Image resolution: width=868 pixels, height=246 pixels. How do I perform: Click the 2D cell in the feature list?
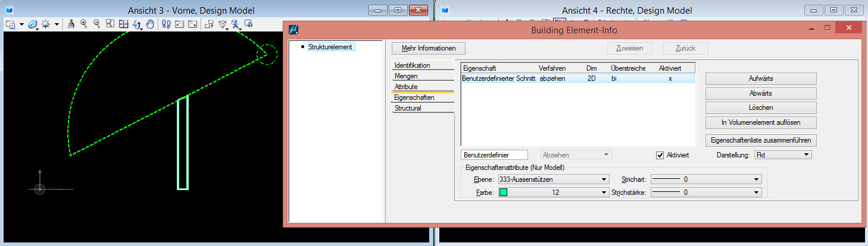[591, 78]
